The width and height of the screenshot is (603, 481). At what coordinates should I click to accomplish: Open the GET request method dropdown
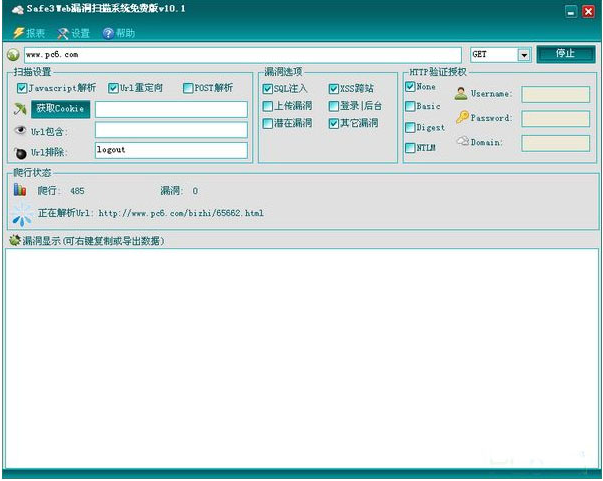pos(524,55)
